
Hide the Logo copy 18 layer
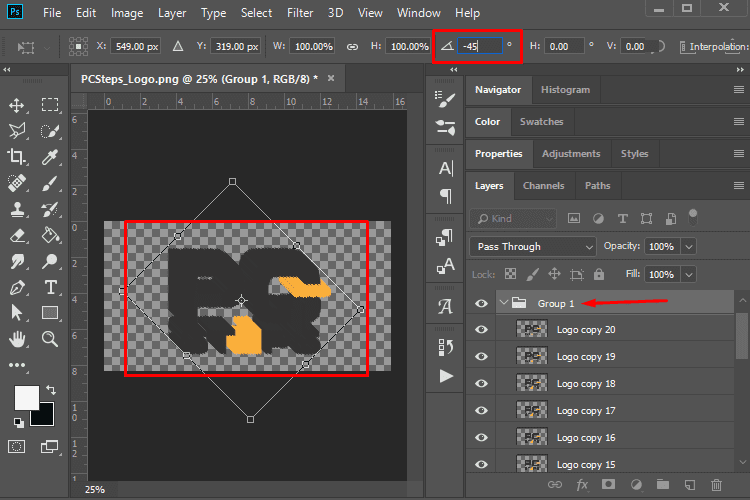(x=481, y=384)
